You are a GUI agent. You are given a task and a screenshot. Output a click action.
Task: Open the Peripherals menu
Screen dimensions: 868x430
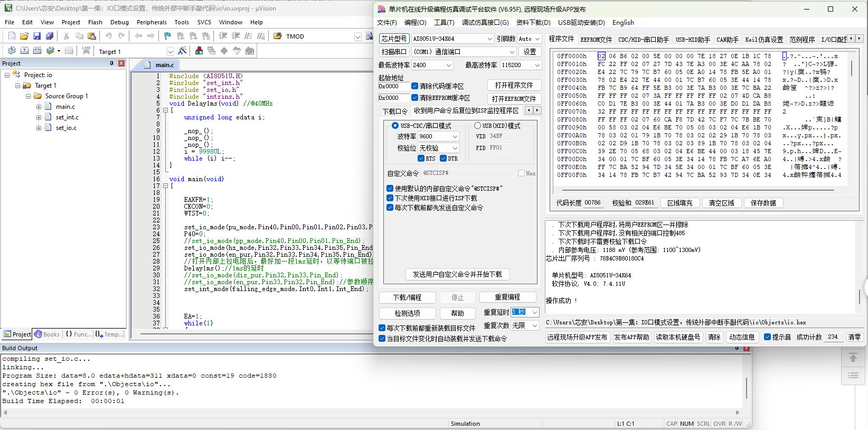152,22
